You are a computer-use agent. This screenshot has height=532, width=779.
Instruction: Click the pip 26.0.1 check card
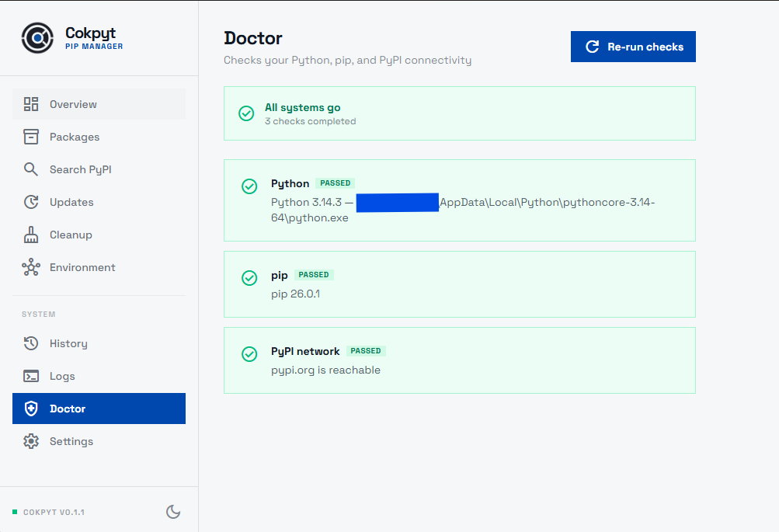pyautogui.click(x=459, y=284)
